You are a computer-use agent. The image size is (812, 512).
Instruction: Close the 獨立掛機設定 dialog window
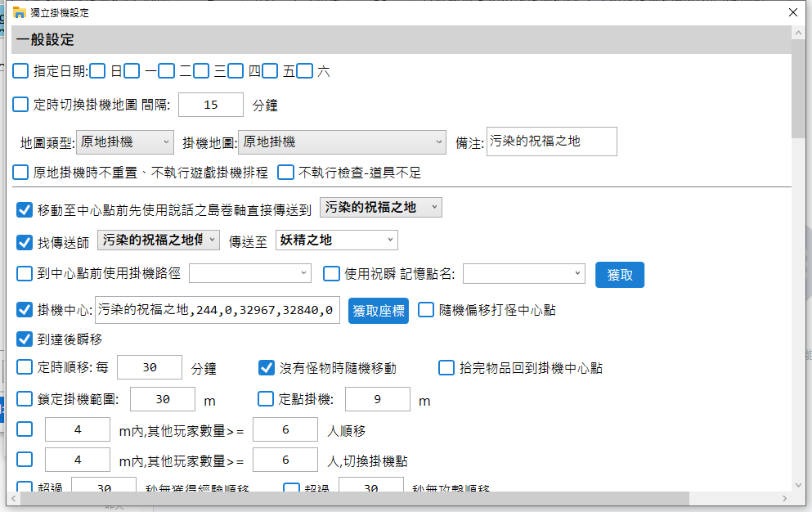tap(792, 12)
